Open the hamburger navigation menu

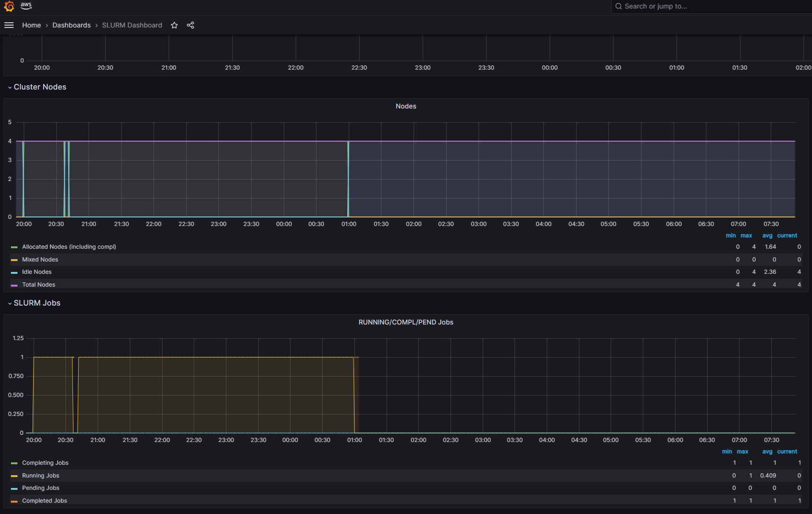click(9, 25)
